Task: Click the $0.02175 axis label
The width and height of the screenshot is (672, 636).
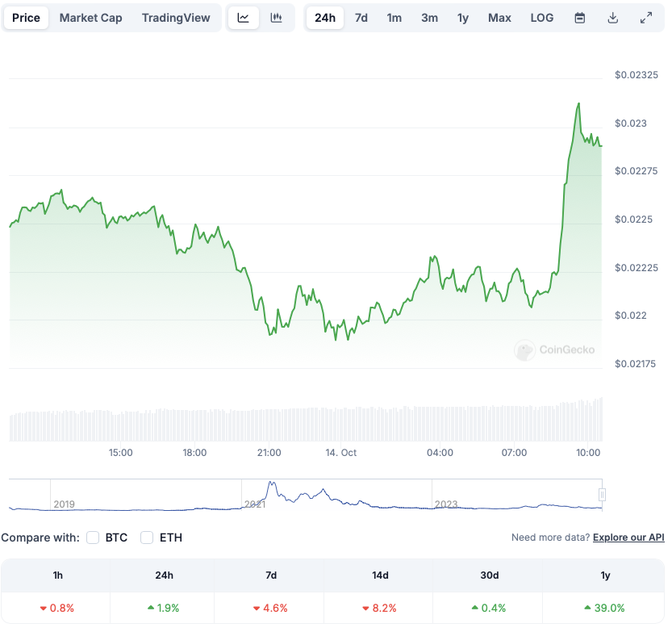Action: [635, 364]
